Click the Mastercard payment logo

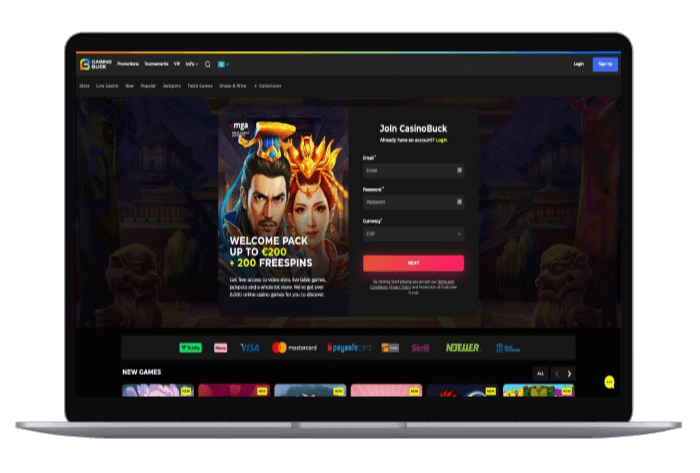click(294, 348)
